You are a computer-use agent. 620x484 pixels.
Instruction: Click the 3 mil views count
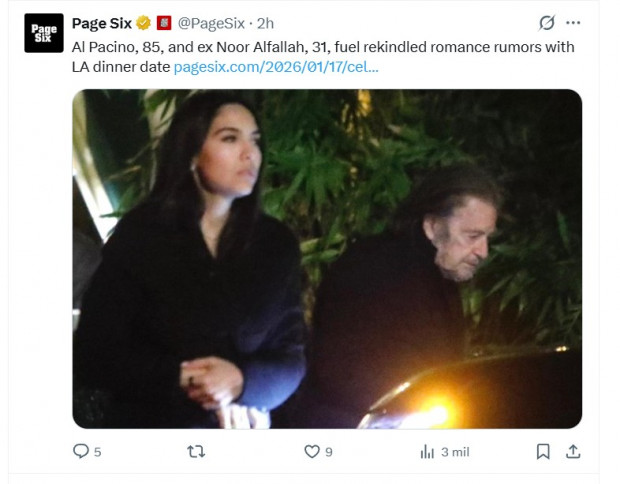click(455, 452)
